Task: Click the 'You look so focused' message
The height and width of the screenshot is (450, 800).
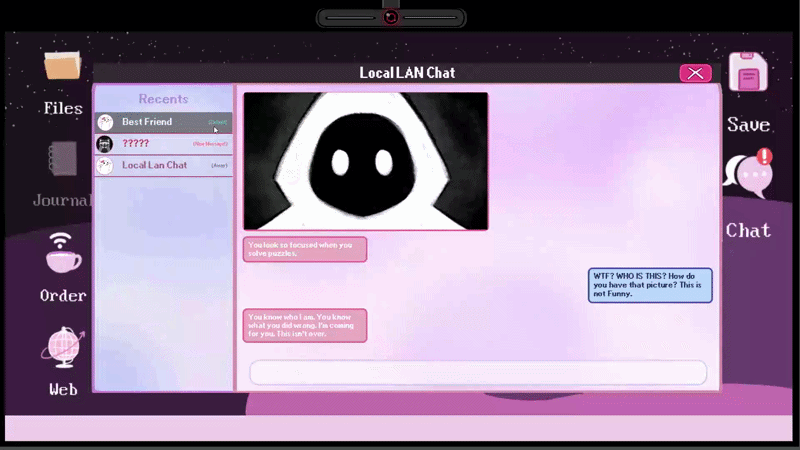Action: pyautogui.click(x=305, y=249)
